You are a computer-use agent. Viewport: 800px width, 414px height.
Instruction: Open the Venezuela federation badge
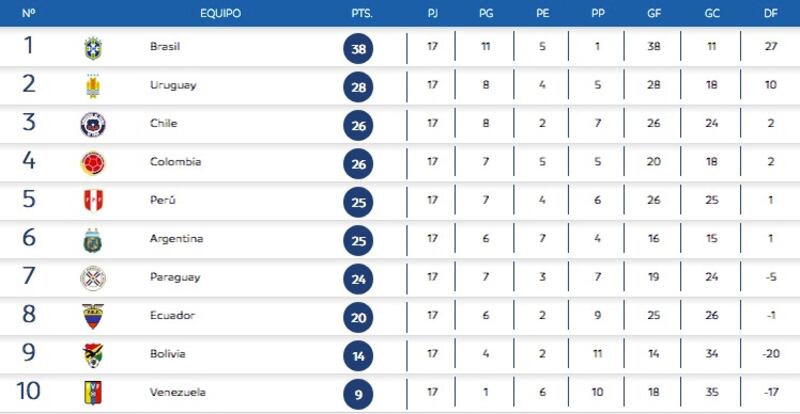click(93, 393)
